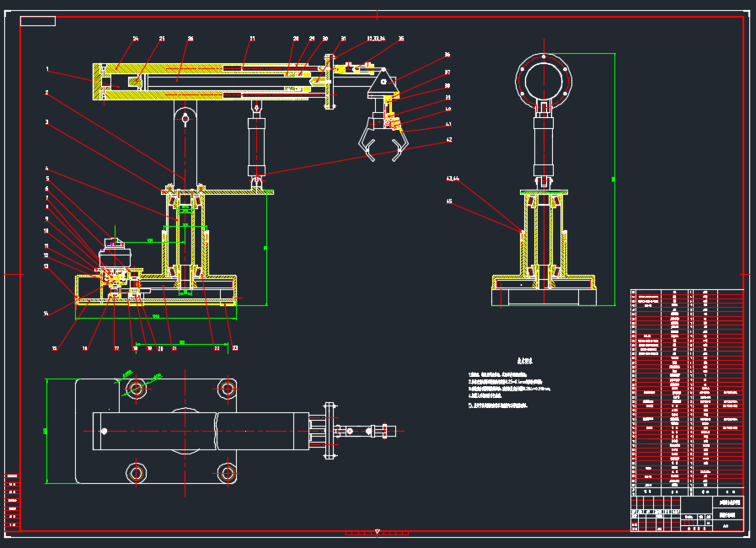Click part balloon number 29
This screenshot has width=756, height=548.
point(312,39)
